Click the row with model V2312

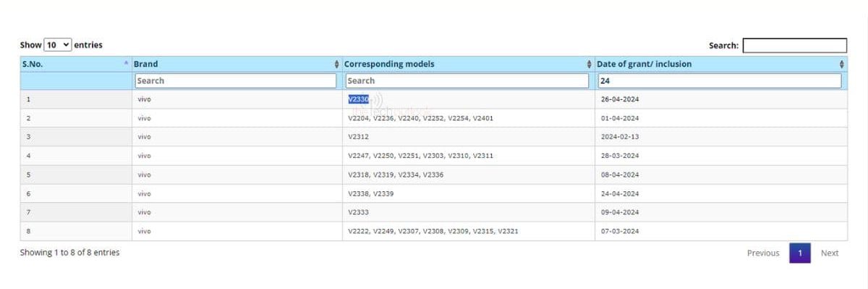pyautogui.click(x=433, y=137)
